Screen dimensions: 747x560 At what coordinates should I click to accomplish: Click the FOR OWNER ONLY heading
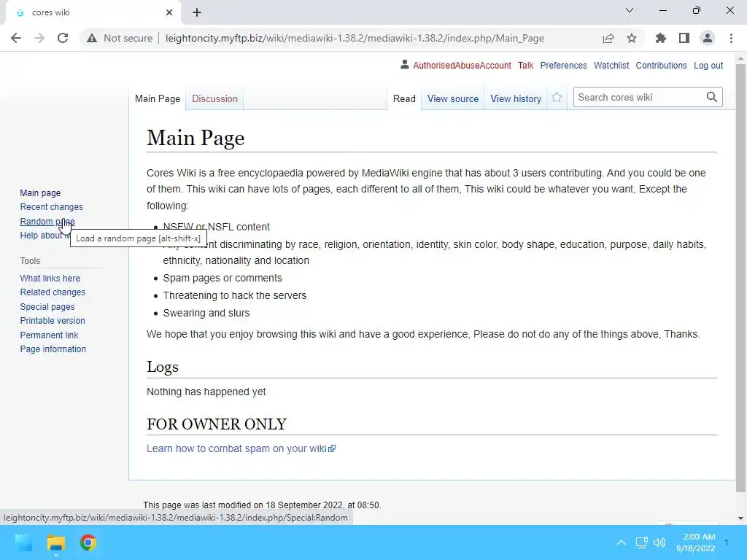point(217,424)
